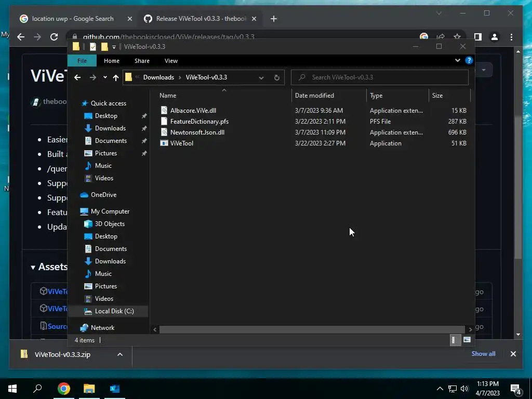Refresh the ViVeTool-v0.3.3 folder
532x399 pixels.
click(277, 78)
